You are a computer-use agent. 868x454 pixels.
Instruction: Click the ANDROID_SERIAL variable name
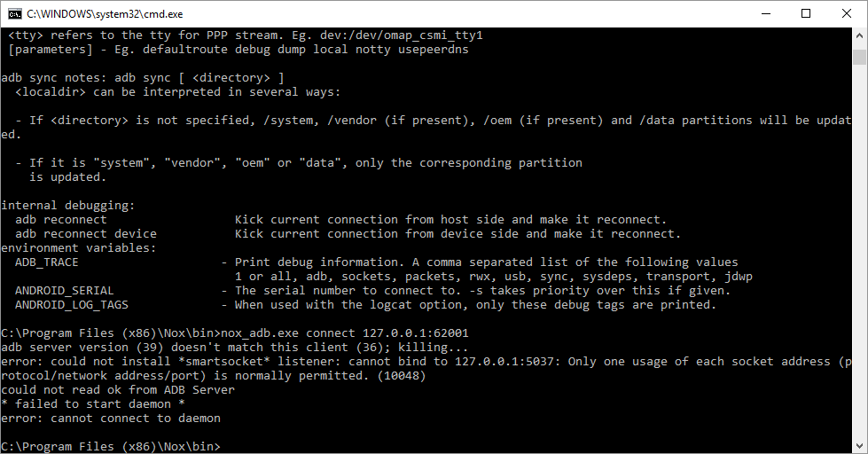[64, 291]
